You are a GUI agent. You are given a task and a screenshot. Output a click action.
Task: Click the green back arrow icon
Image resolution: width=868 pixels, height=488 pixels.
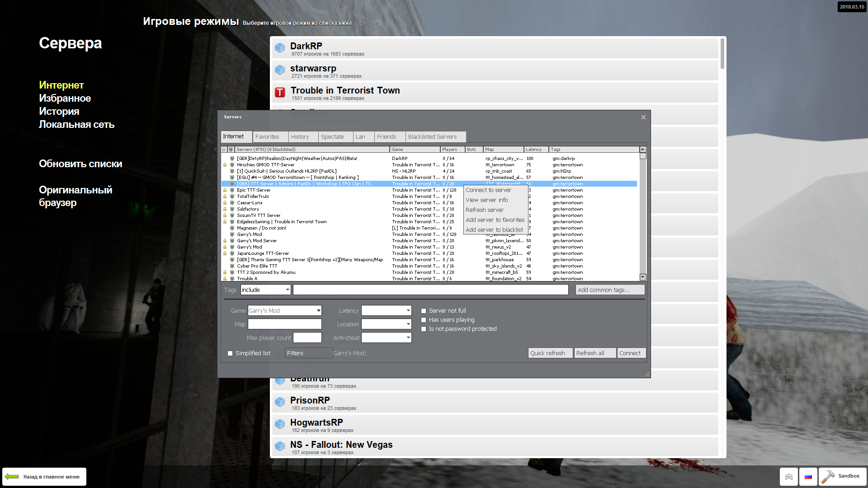(x=12, y=477)
